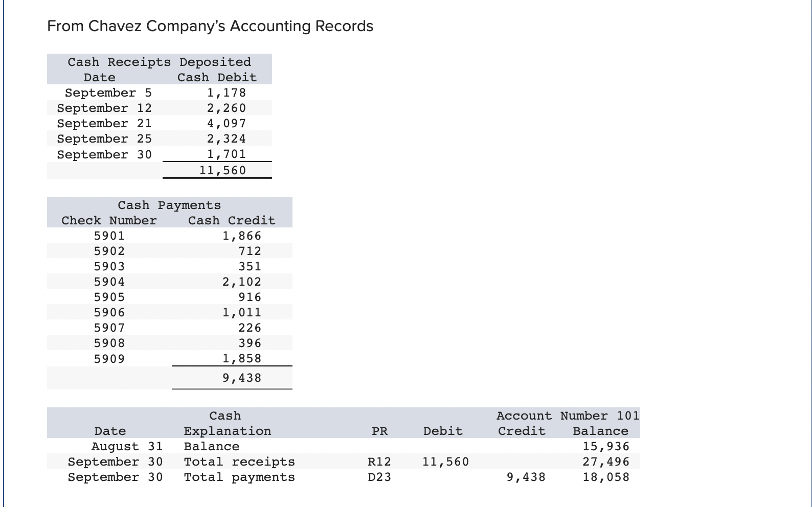
Task: Click the 'Account Number 101' label
Action: (x=568, y=416)
